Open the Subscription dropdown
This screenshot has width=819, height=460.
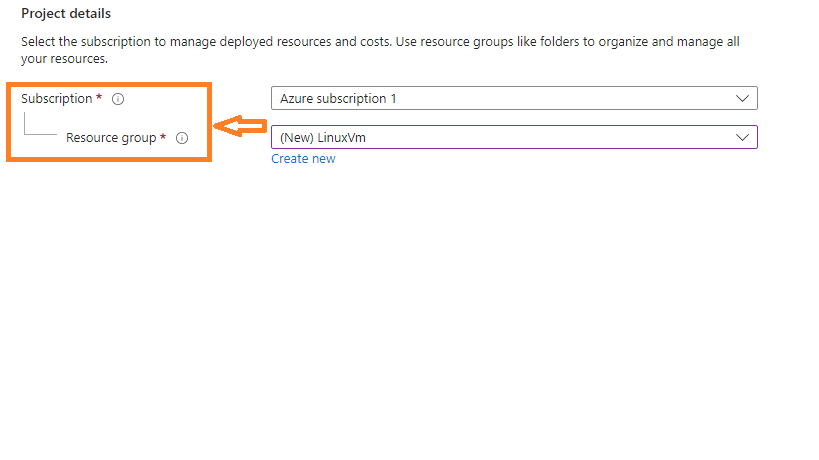[x=513, y=98]
